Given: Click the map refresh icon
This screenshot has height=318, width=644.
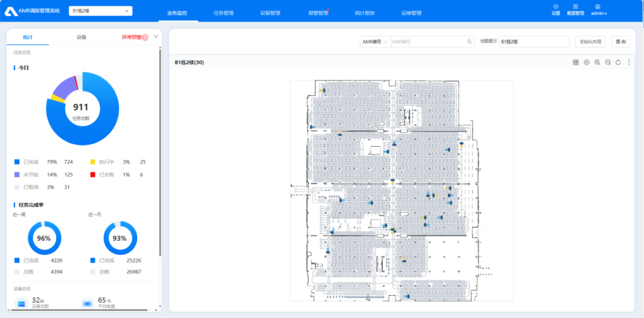Looking at the screenshot, I should point(618,62).
